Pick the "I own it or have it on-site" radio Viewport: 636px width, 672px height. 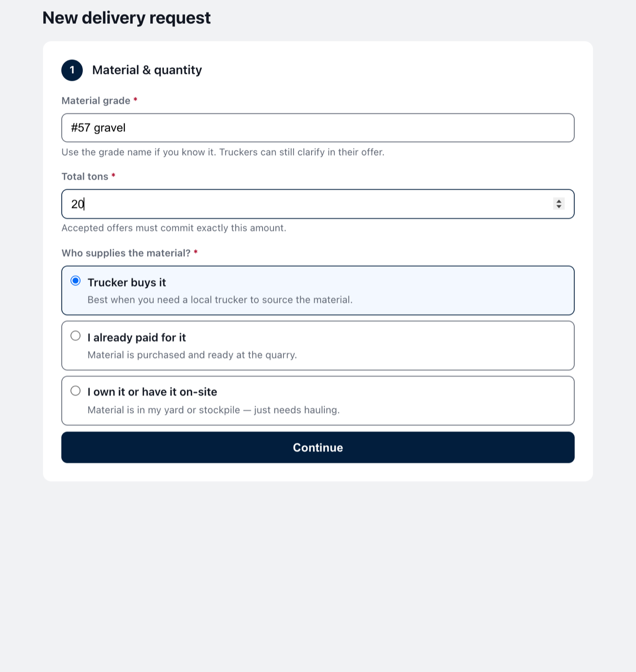pos(76,391)
